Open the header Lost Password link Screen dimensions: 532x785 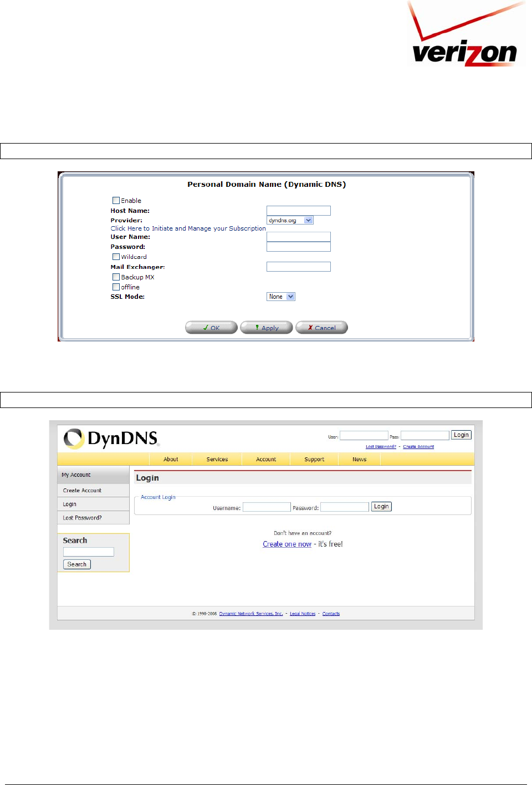(x=381, y=446)
